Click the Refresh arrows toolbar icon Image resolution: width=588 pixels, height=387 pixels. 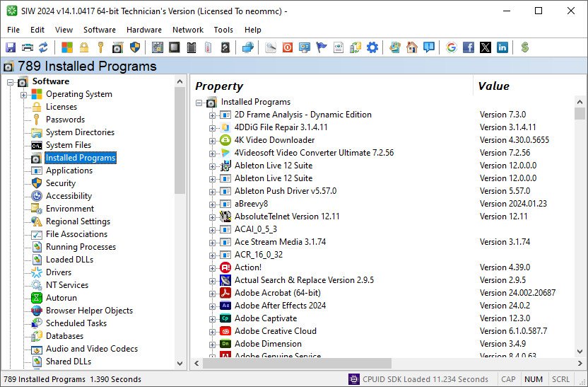[x=43, y=47]
